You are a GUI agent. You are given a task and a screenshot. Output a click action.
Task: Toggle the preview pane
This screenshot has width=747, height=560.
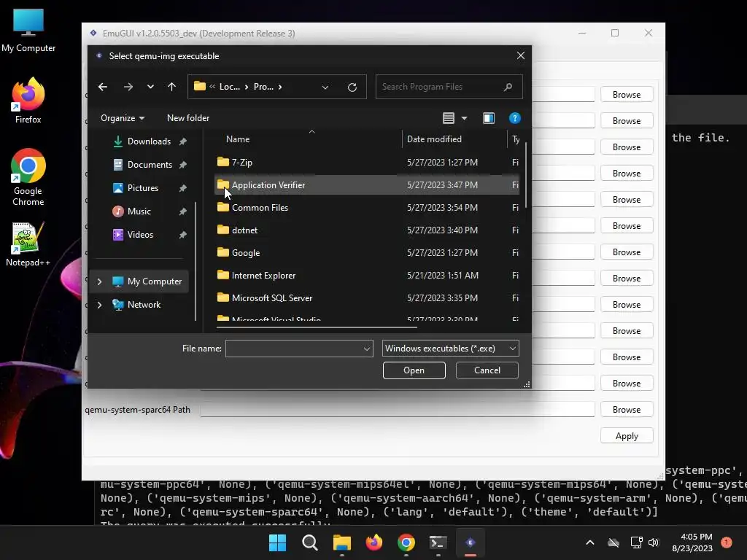pos(488,118)
